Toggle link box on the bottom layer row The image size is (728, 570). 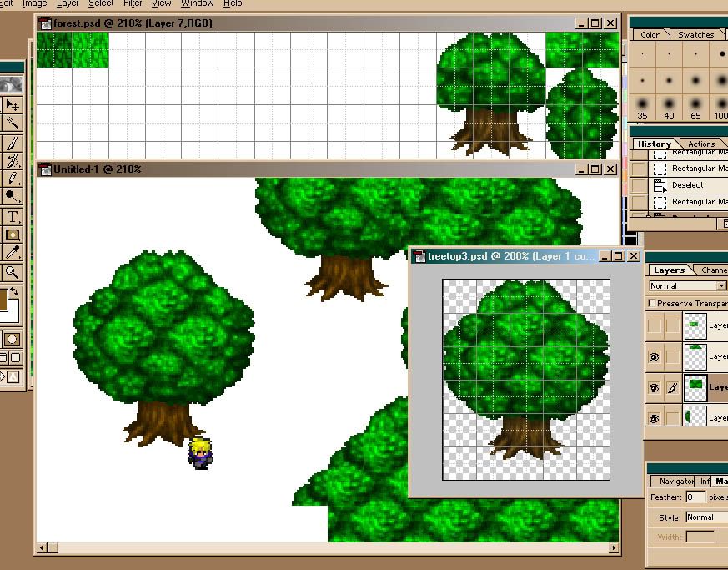[x=672, y=419]
